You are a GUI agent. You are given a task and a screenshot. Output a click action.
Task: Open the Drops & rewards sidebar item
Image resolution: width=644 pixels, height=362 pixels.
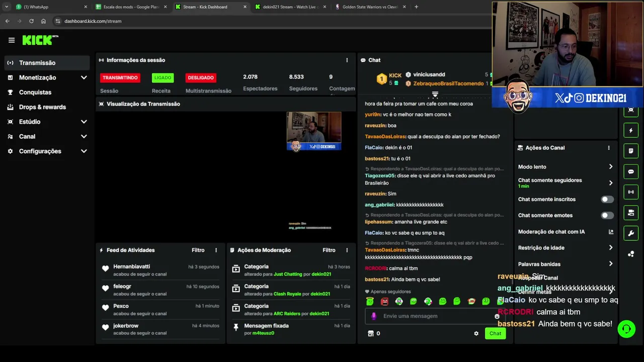click(47, 107)
